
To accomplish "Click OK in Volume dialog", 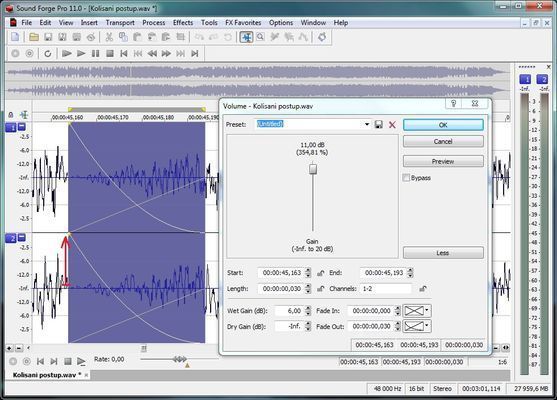I will (x=443, y=125).
